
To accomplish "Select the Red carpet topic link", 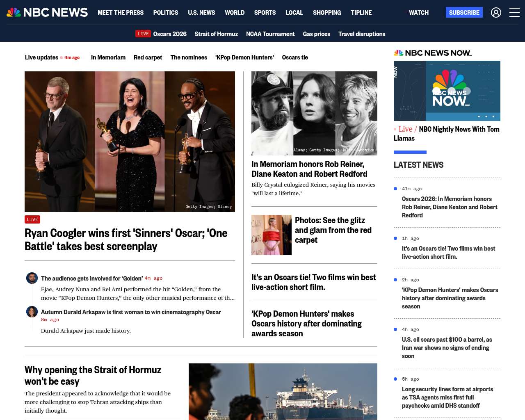I will coord(148,57).
